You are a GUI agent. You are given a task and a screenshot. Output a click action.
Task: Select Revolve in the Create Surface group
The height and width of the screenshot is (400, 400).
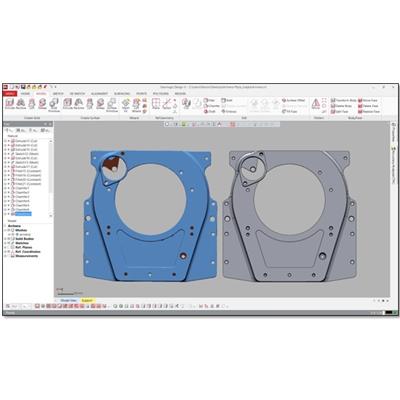tap(79, 104)
